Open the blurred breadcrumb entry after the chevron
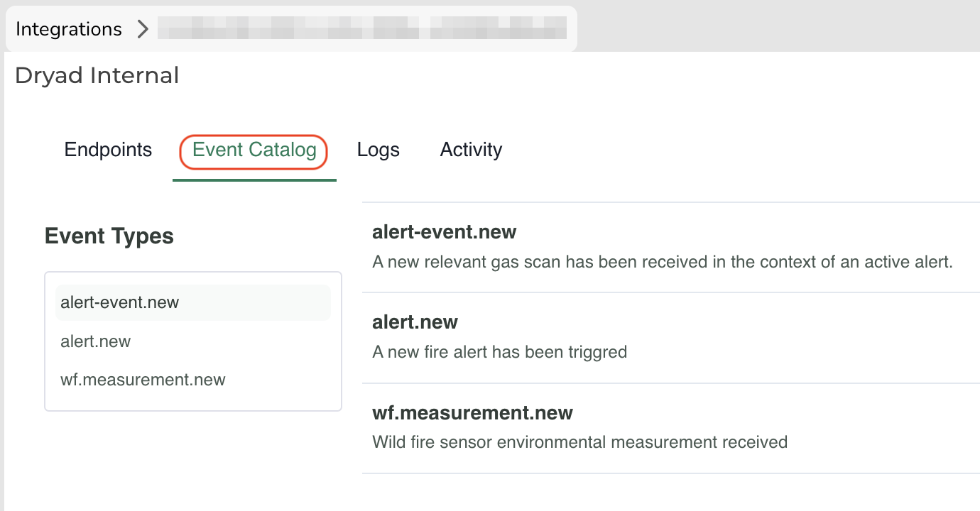Image resolution: width=980 pixels, height=511 pixels. 362,29
